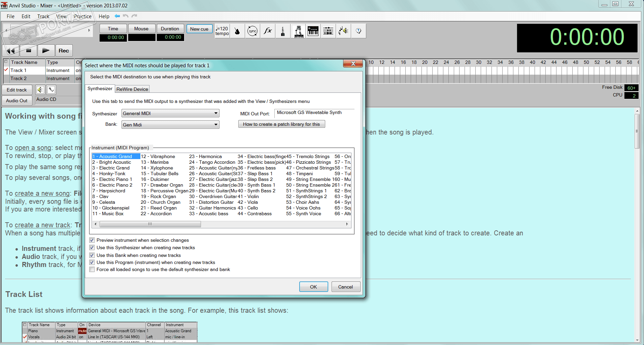644x345 pixels.
Task: Click the MIDI Out Port field
Action: coord(314,113)
